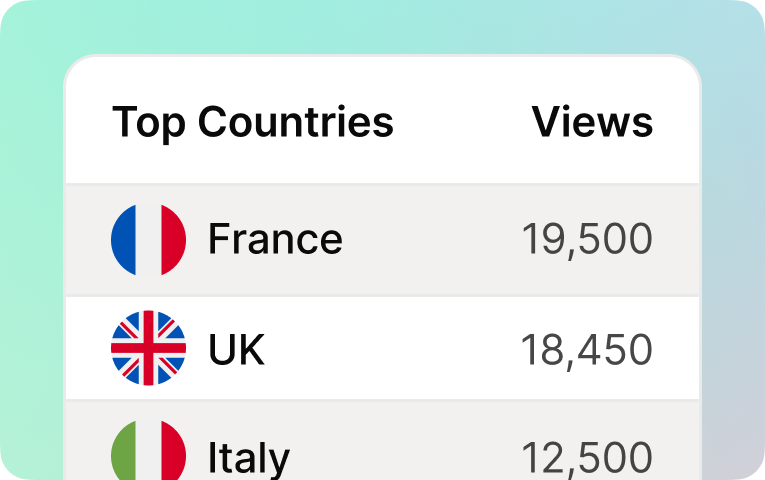Click the red cross on UK flag

148,348
